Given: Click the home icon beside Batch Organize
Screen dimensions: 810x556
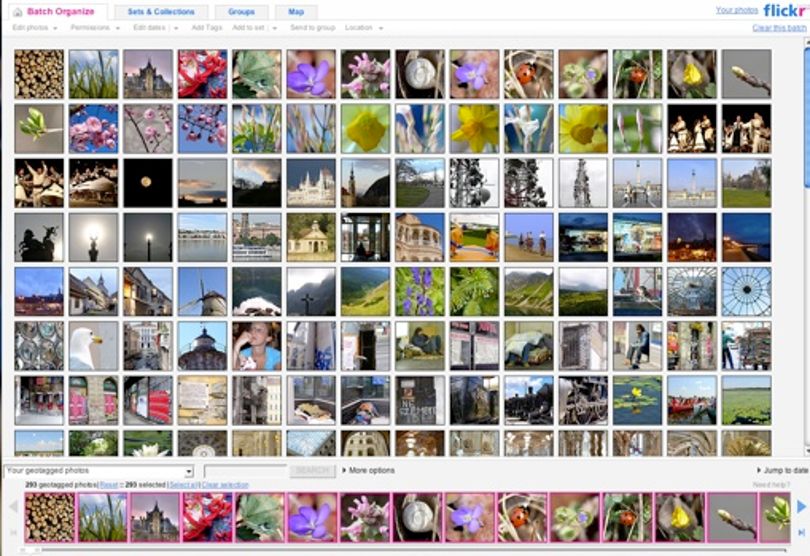Looking at the screenshot, I should pos(18,12).
